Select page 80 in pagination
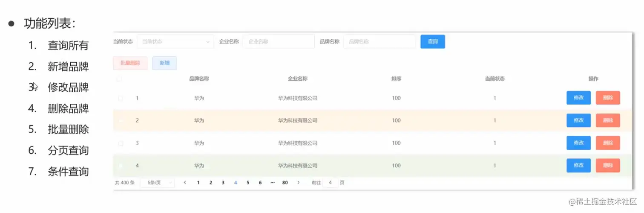This screenshot has width=644, height=213. [x=285, y=183]
